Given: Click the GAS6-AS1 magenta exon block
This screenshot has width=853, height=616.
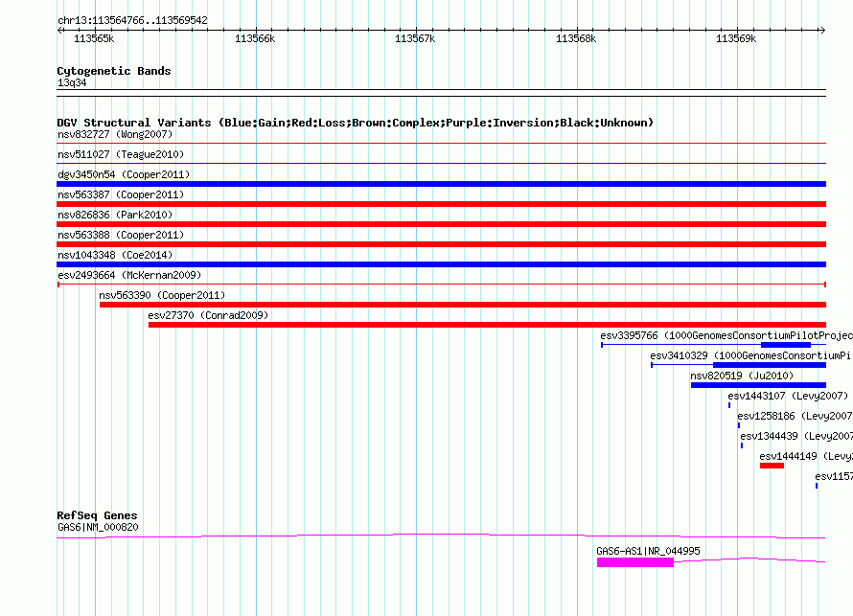Looking at the screenshot, I should click(634, 562).
